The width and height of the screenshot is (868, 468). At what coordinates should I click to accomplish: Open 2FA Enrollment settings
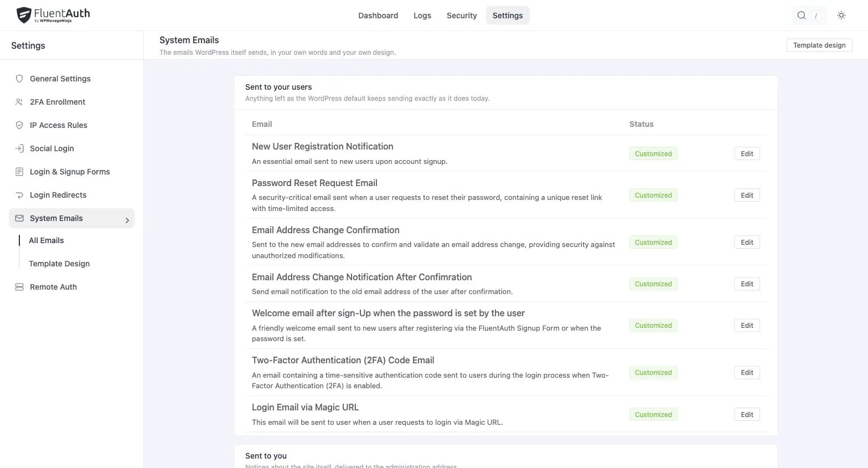click(71, 102)
